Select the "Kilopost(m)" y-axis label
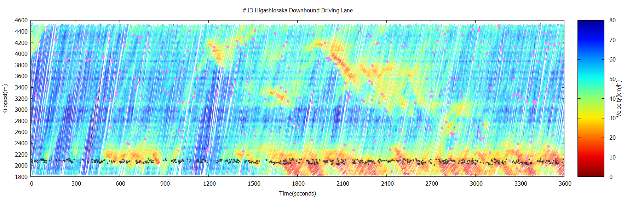 pos(5,99)
